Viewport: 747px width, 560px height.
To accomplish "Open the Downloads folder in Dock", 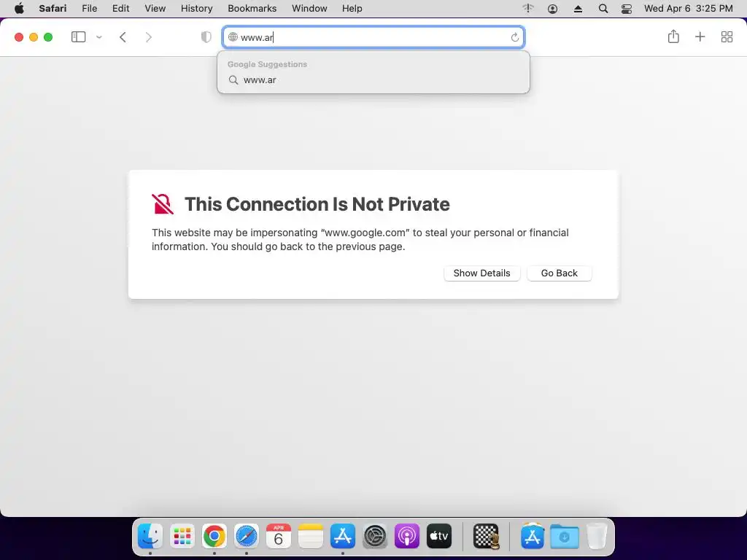I will (x=565, y=536).
